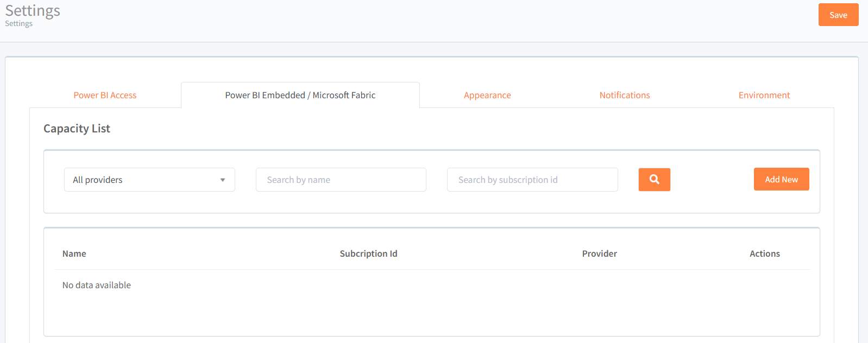Open the Appearance tab

(487, 95)
